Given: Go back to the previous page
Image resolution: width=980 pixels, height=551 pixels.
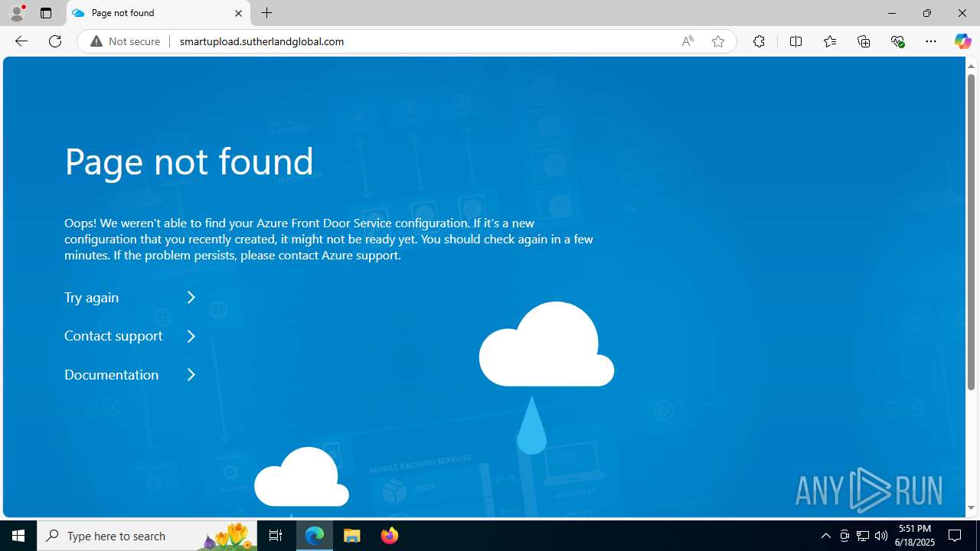Looking at the screenshot, I should coord(21,41).
